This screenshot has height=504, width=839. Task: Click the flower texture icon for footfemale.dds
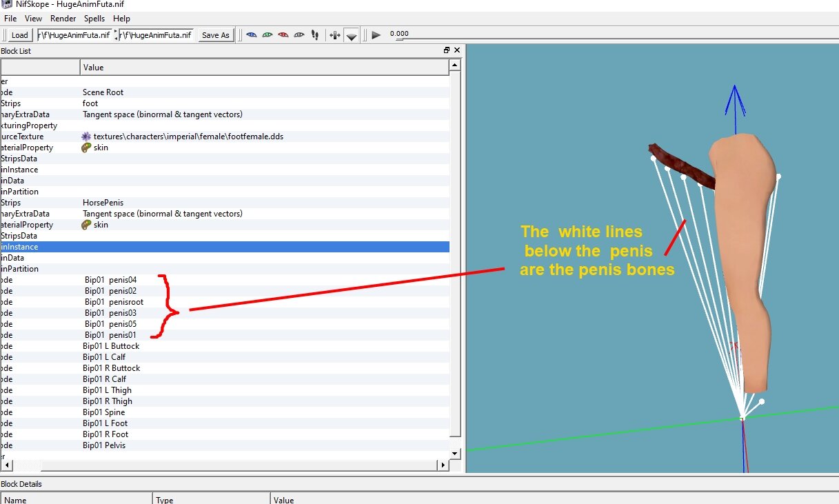pyautogui.click(x=86, y=137)
